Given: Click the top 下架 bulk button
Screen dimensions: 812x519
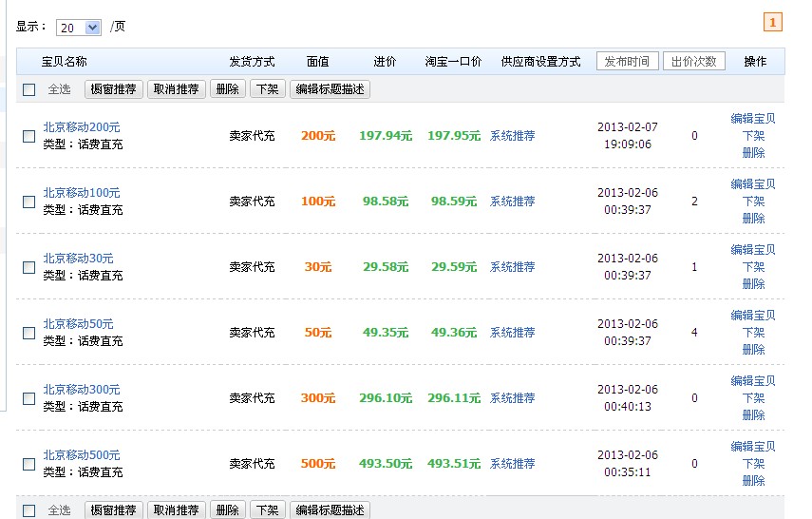Looking at the screenshot, I should [x=267, y=89].
